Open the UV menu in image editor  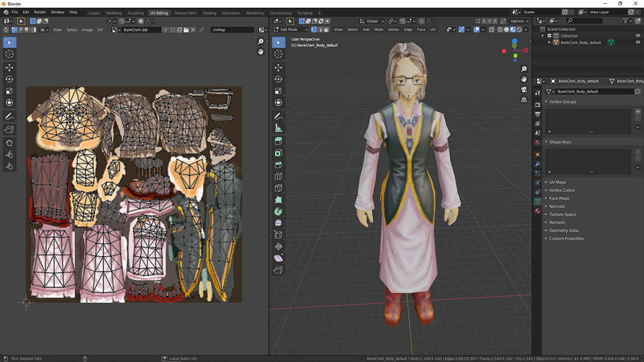pos(100,30)
